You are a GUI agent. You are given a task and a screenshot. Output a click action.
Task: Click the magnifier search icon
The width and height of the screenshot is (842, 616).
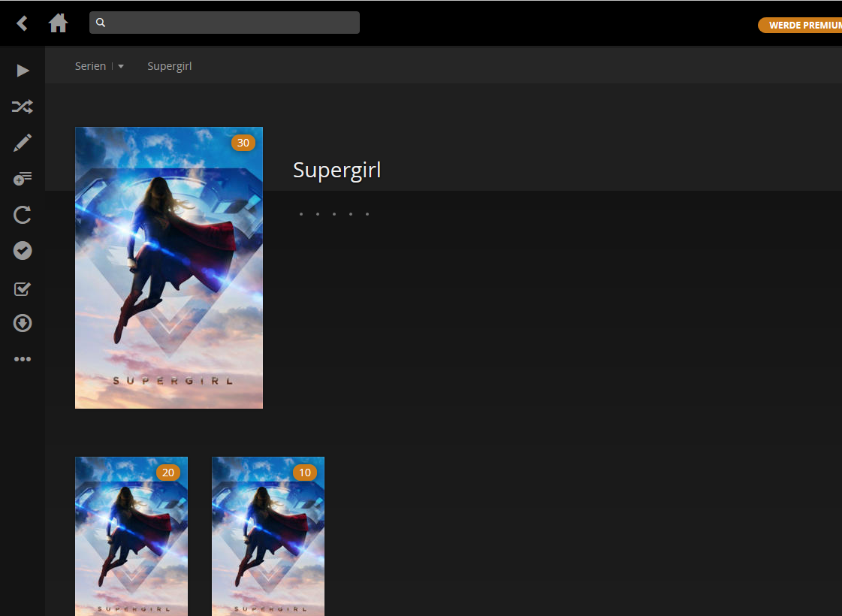click(x=101, y=23)
